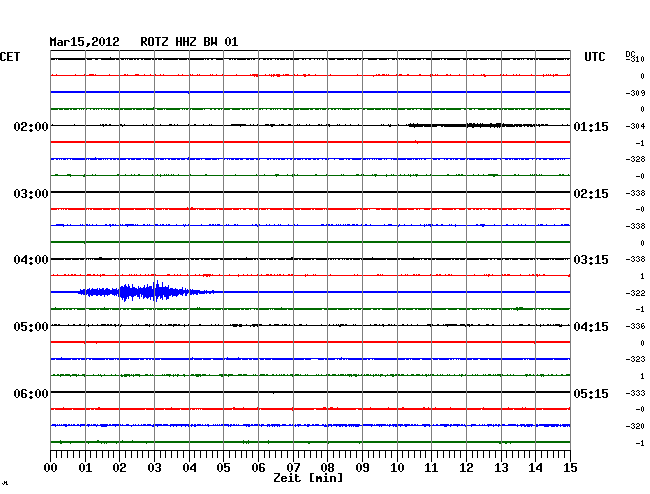The width and height of the screenshot is (650, 494).
Task: Pick minute tick label "00" on time axis
Action: coord(51,467)
